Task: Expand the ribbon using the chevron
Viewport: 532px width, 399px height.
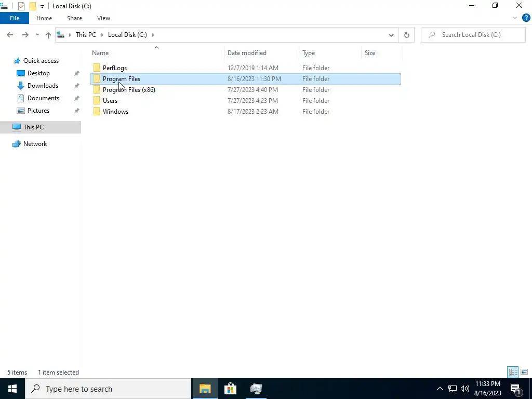Action: point(515,18)
